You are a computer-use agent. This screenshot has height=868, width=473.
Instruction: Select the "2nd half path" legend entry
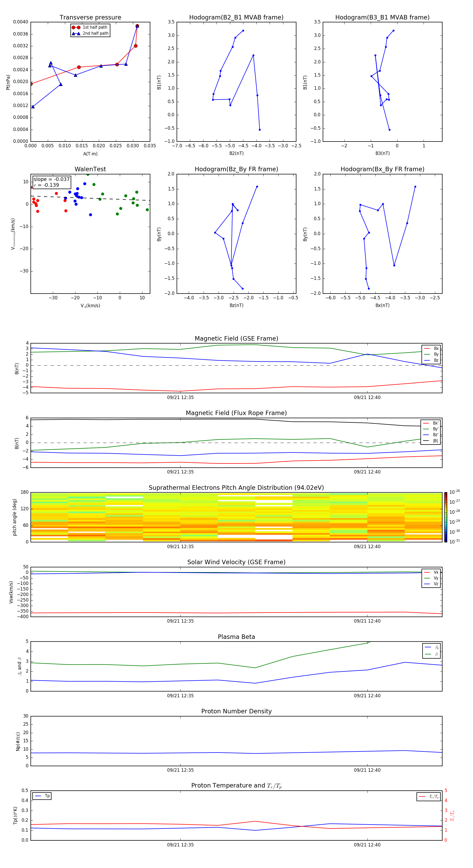90,33
